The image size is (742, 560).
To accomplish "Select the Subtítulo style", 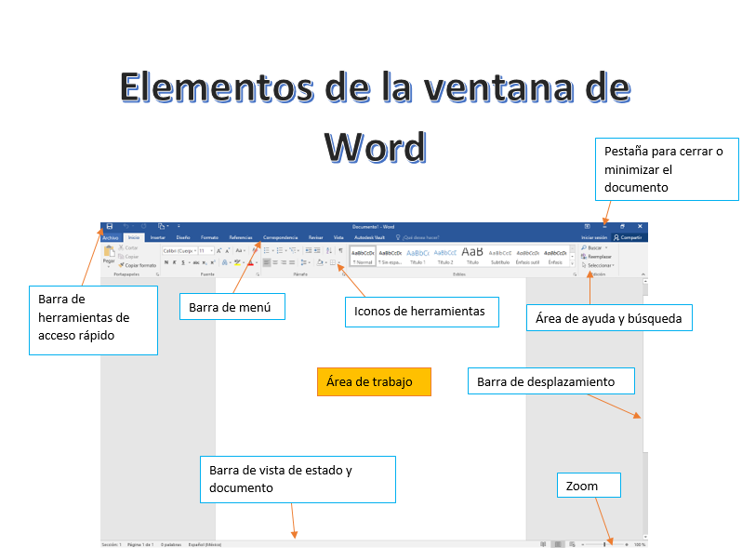I will [x=500, y=256].
